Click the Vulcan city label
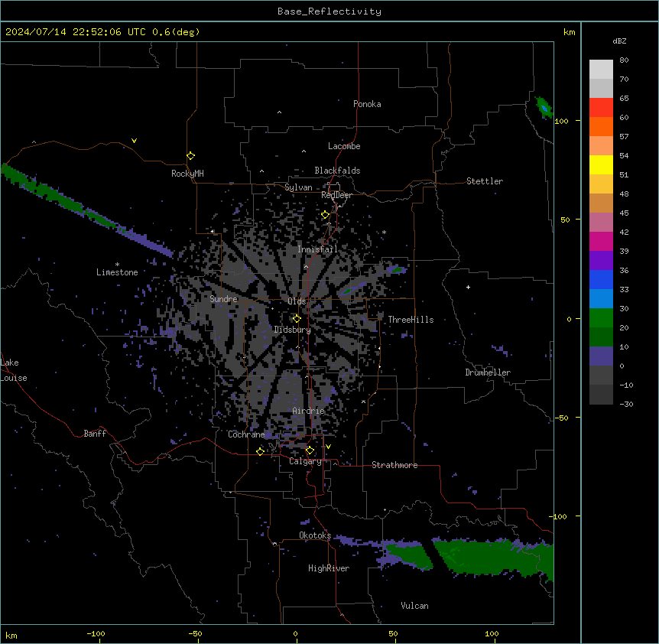This screenshot has height=644, width=659. tap(415, 606)
